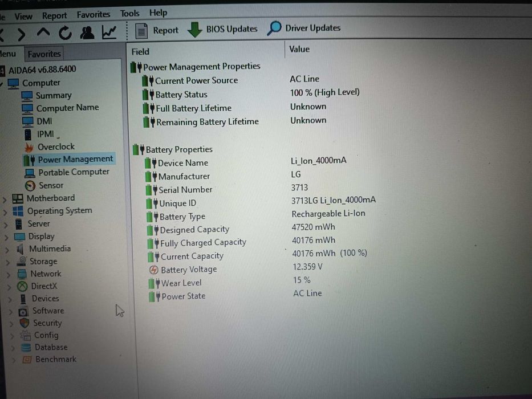Select the Wear Level row

(x=230, y=282)
